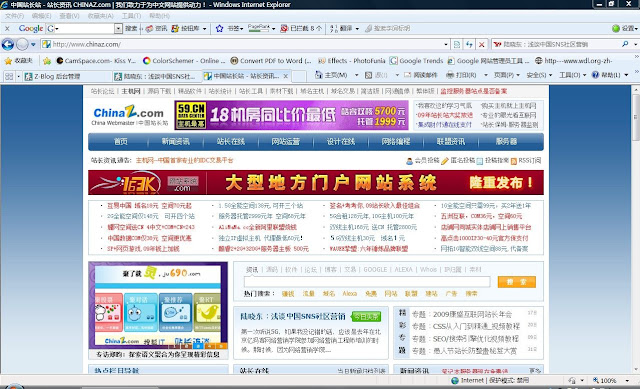Click the 书签 bookmarks star on the Google toolbar

(x=219, y=28)
